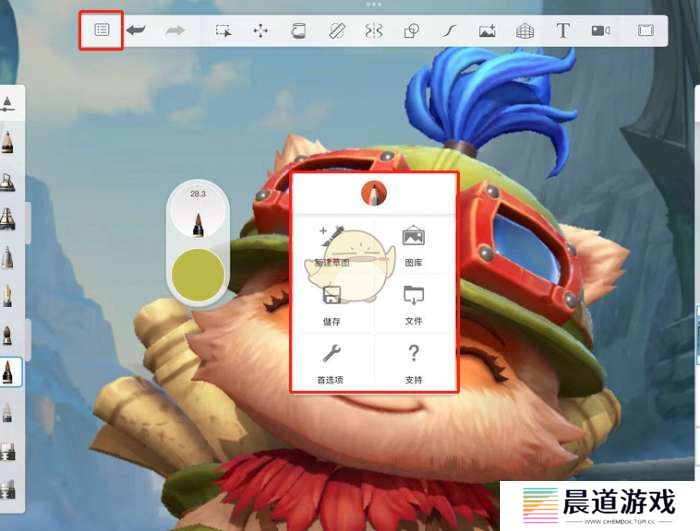Pick the bottom-most brush in the palette

tap(7, 489)
